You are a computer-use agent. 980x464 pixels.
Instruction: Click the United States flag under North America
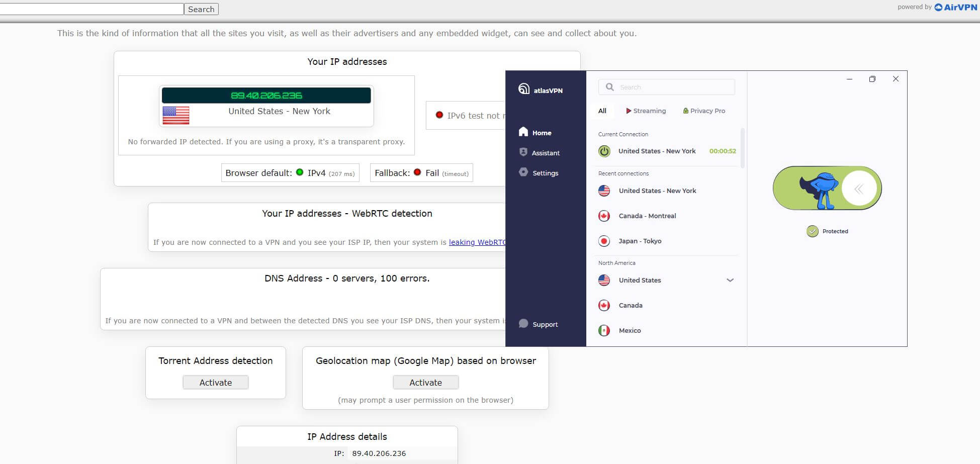click(604, 280)
